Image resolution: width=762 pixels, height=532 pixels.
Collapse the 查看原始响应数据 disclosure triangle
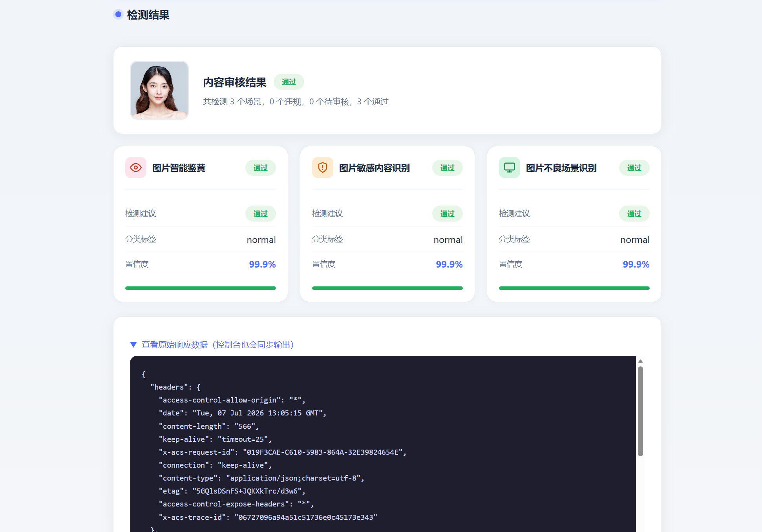pyautogui.click(x=133, y=344)
